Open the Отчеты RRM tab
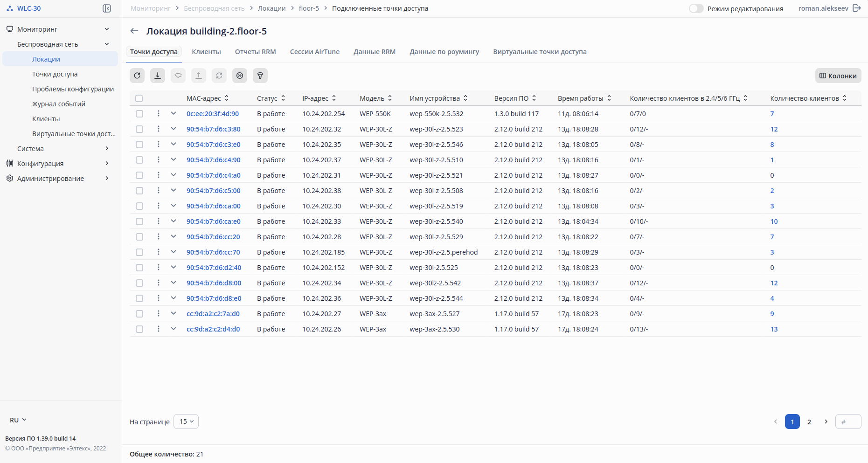This screenshot has width=868, height=463. [256, 52]
